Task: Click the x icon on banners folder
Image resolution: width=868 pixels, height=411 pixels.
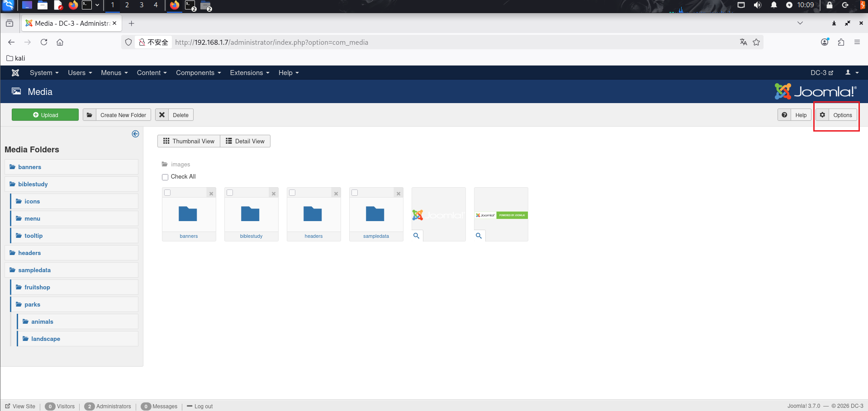Action: (x=211, y=194)
